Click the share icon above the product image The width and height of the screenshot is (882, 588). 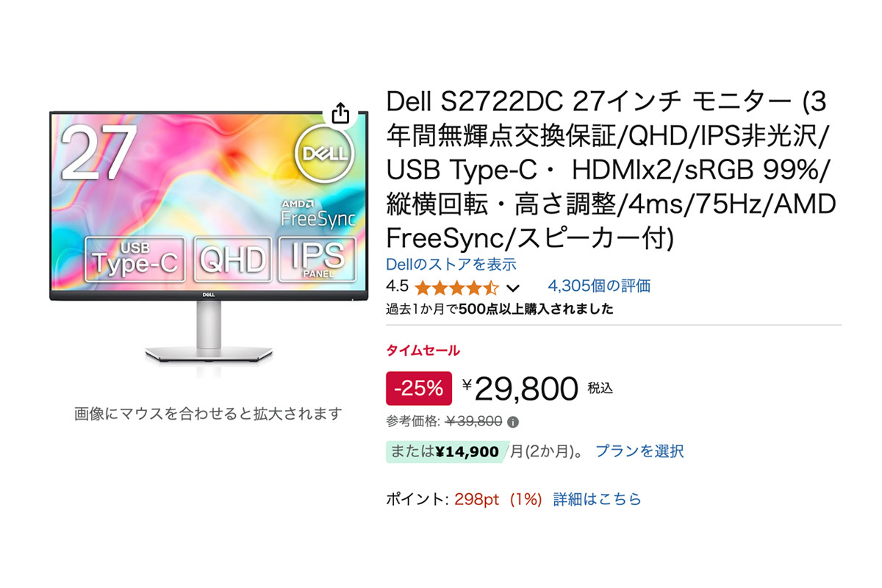(x=340, y=114)
